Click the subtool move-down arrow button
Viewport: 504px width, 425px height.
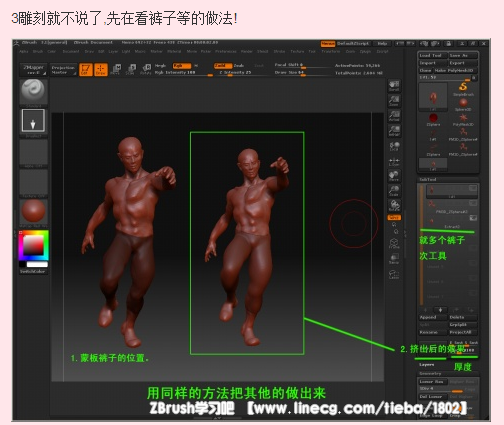440,310
